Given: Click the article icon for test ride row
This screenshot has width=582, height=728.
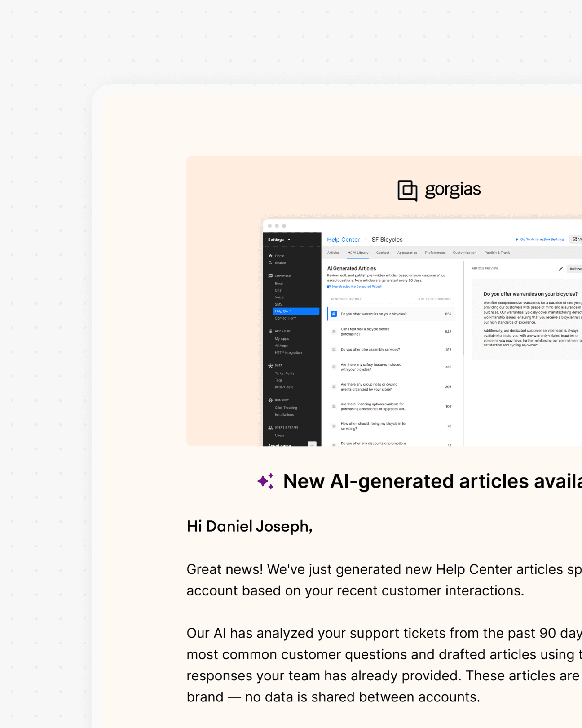Looking at the screenshot, I should click(x=334, y=332).
